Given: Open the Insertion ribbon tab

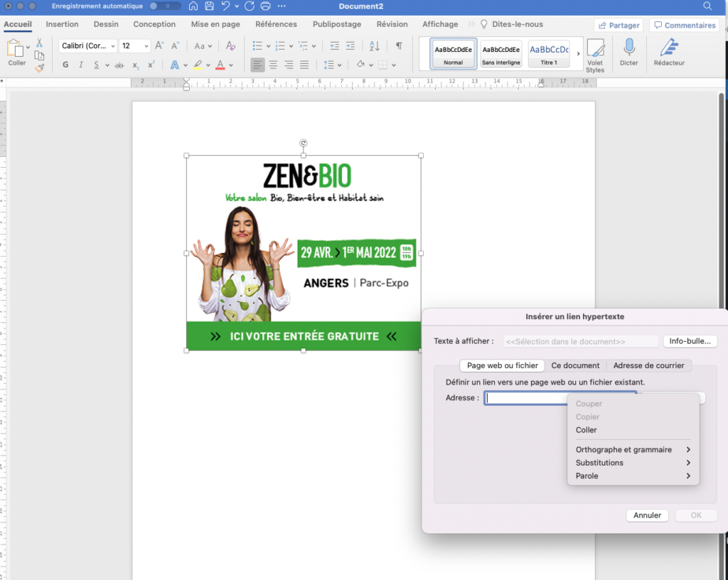Looking at the screenshot, I should tap(63, 24).
